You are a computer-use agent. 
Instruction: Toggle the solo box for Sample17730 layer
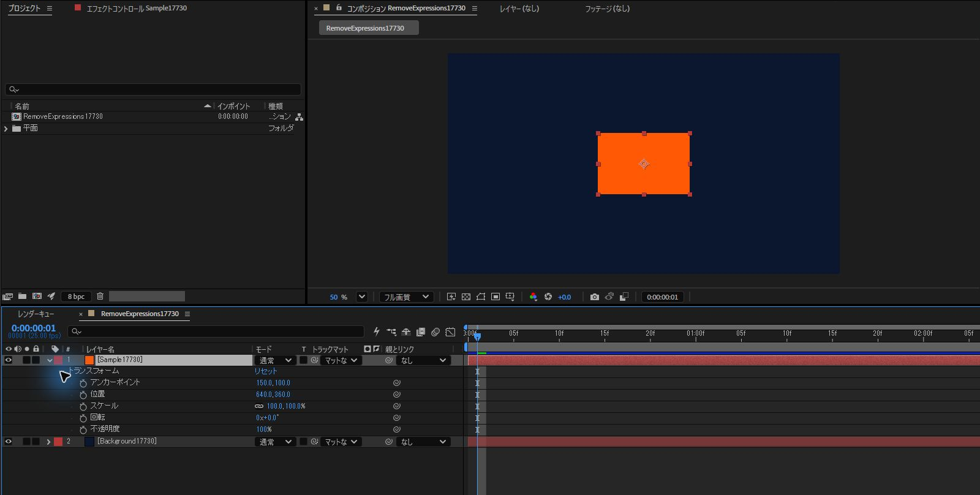click(26, 360)
